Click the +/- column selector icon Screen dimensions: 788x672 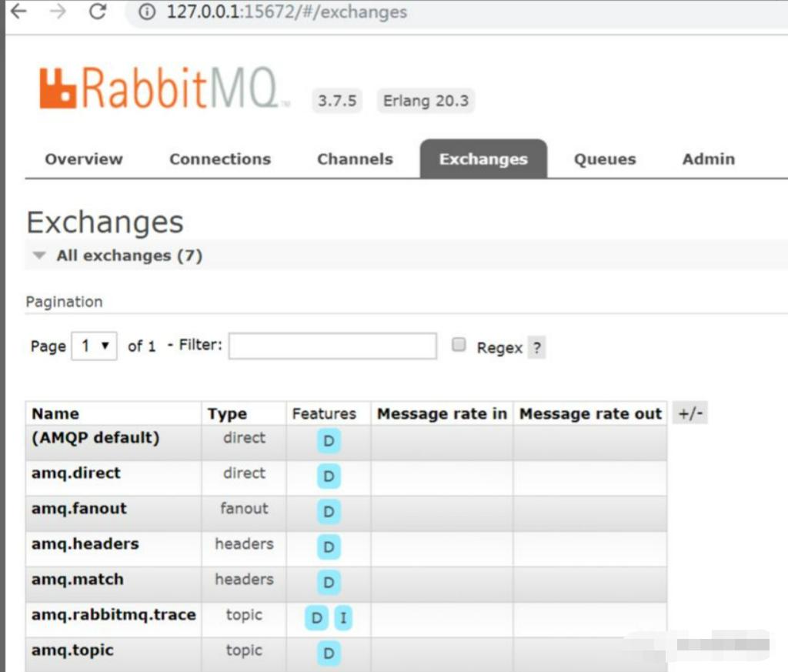click(689, 413)
